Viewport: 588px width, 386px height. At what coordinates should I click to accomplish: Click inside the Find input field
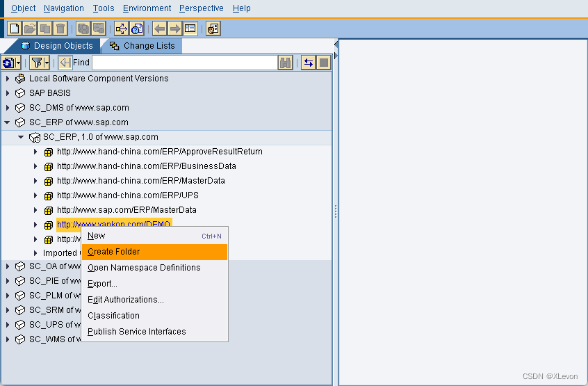184,63
